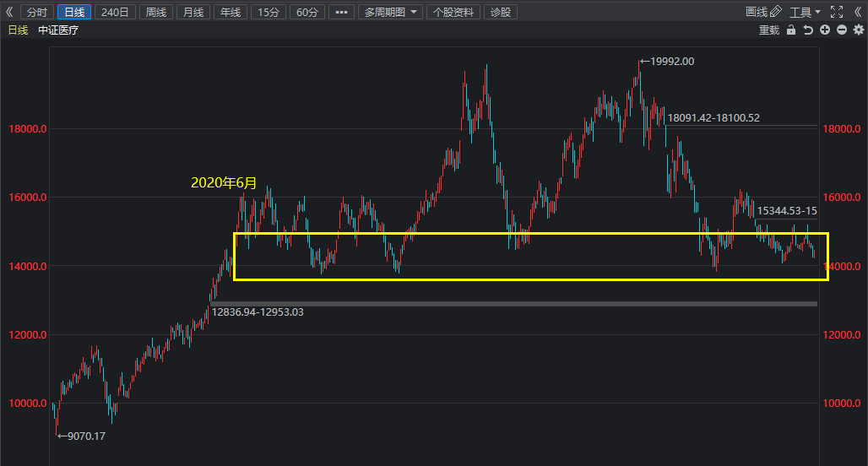868x466 pixels.
Task: Switch to the 分时 tab
Action: (x=37, y=12)
